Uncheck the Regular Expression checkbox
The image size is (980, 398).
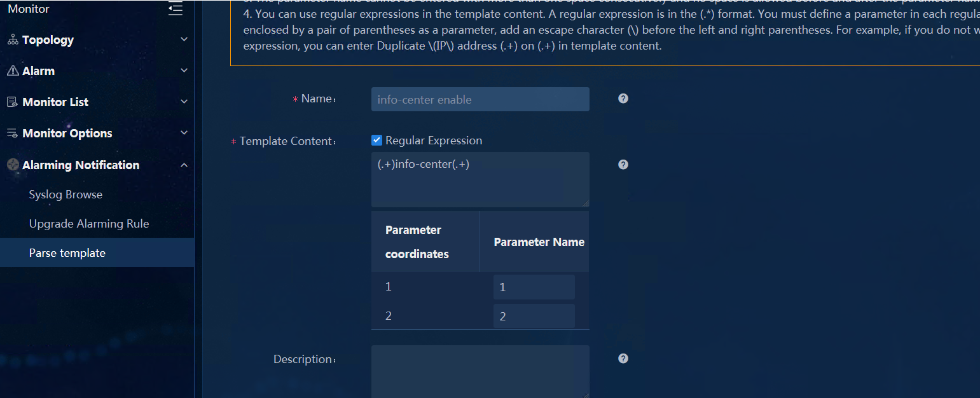(376, 141)
